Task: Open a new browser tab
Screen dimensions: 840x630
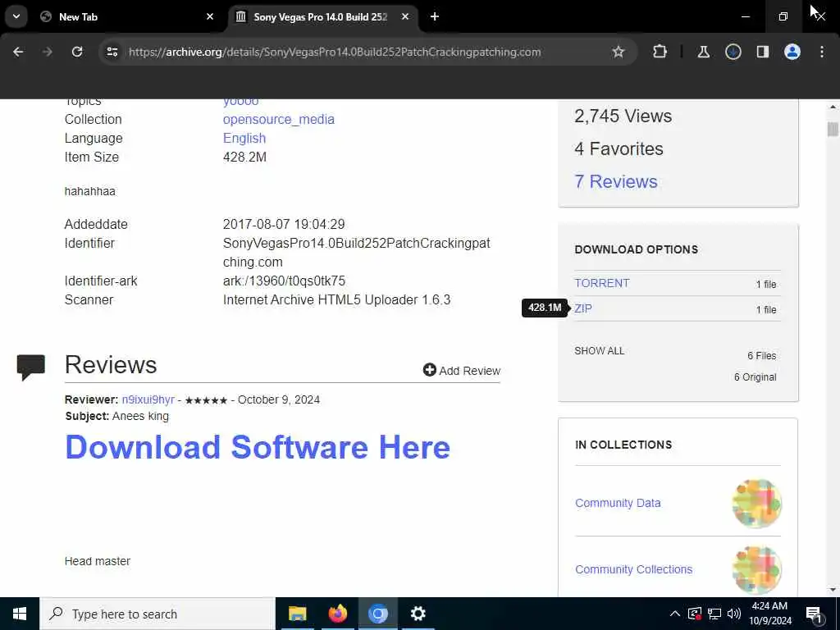Action: tap(435, 16)
